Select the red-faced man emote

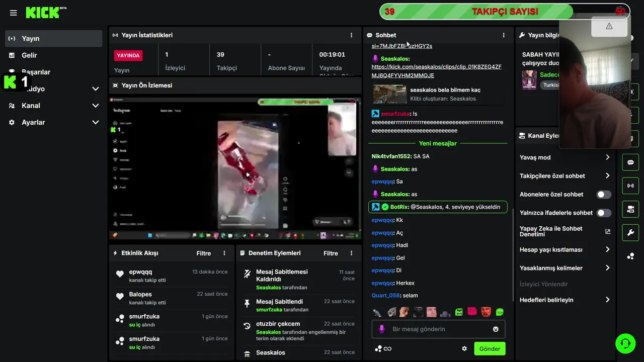(486, 312)
